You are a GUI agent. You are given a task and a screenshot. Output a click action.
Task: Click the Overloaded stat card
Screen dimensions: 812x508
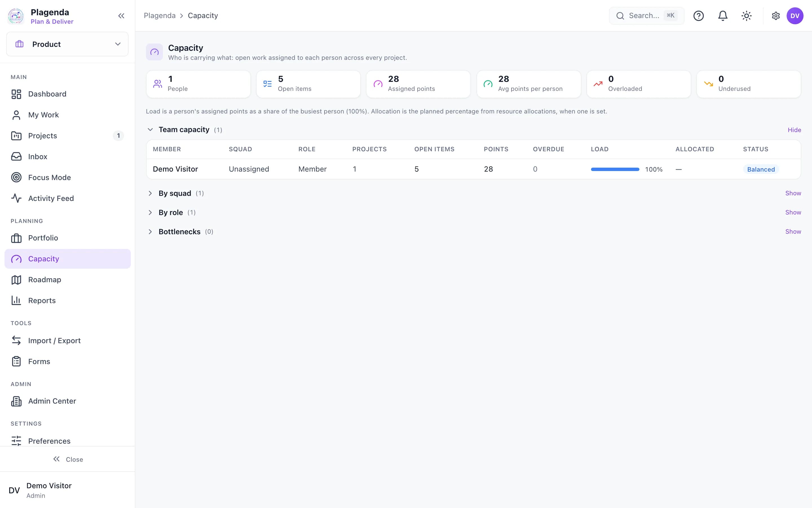(x=639, y=84)
